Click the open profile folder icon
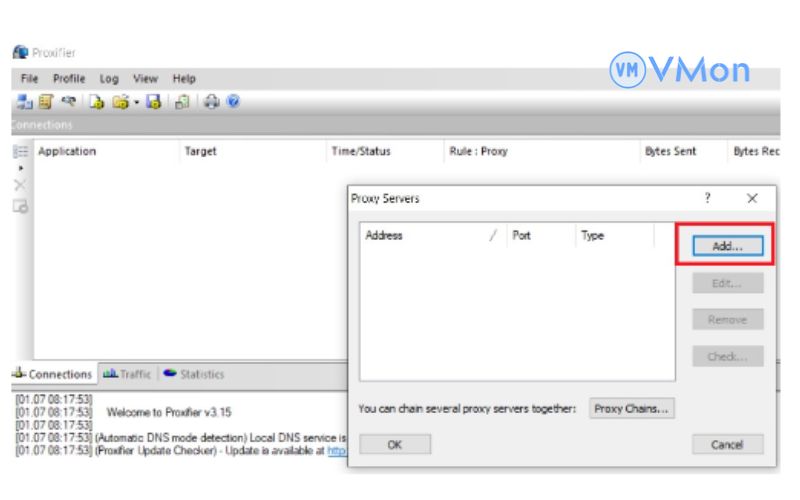This screenshot has height=500, width=800. pos(120,101)
